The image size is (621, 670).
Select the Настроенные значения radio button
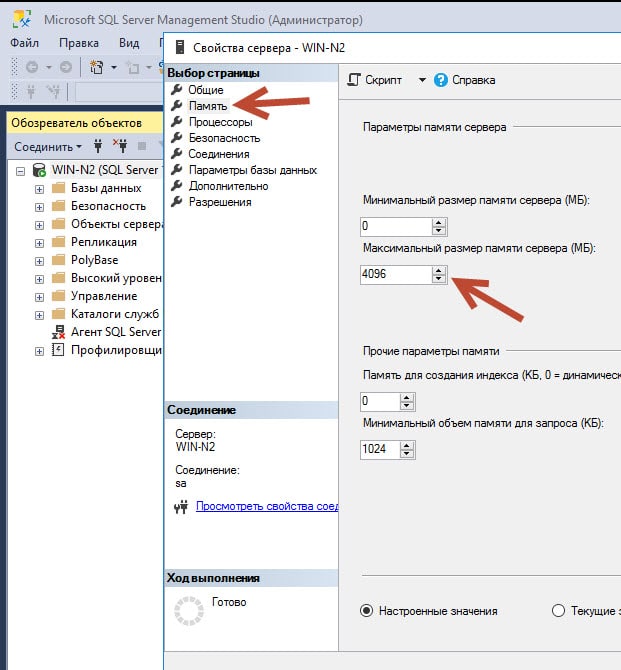click(x=366, y=611)
